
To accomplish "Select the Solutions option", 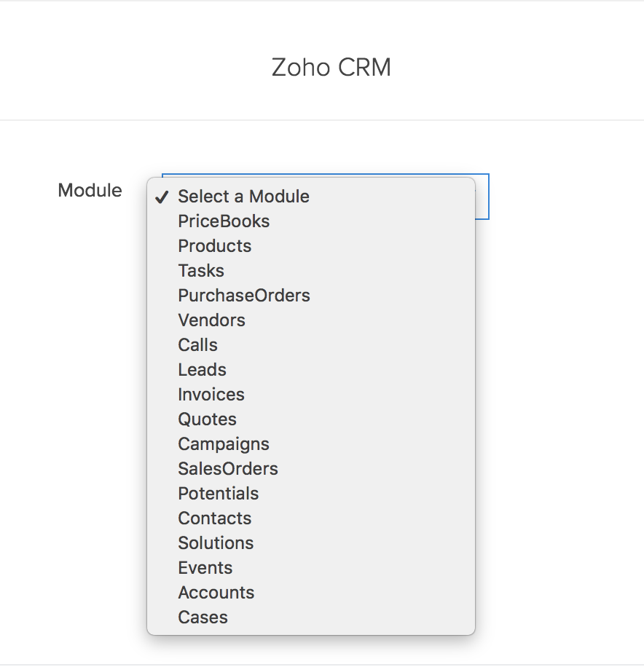I will point(216,543).
